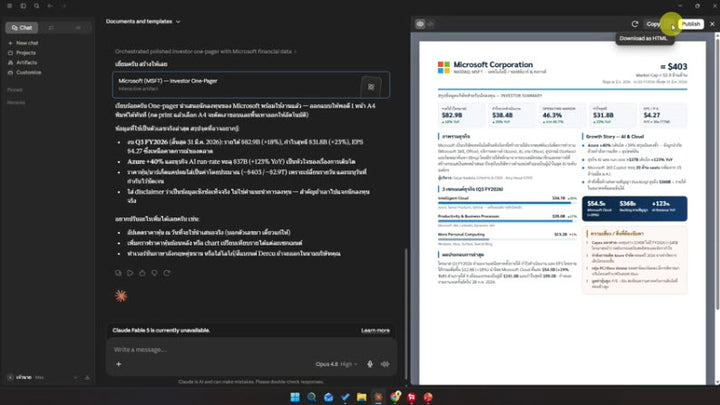
Task: Start voice mode with waveform icon
Action: (x=385, y=364)
